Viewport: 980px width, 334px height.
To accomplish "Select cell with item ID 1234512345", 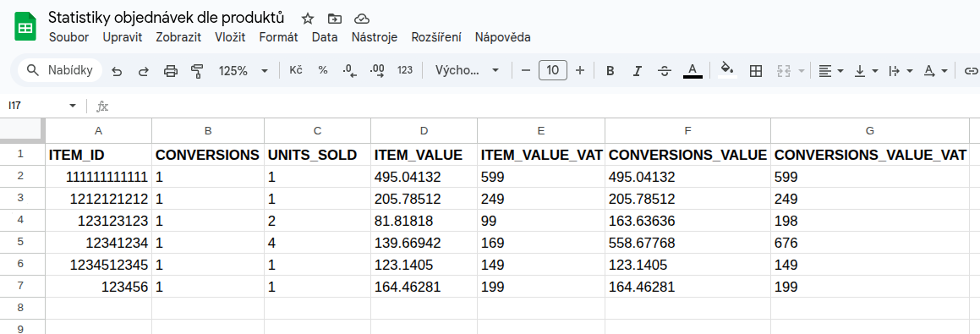I will pyautogui.click(x=98, y=265).
